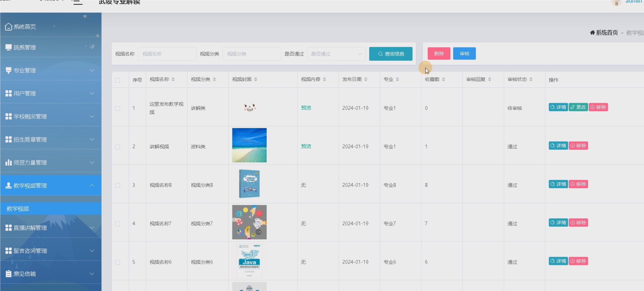The width and height of the screenshot is (644, 291).
Task: Click 移除 for row 5 视频名称6
Action: (x=578, y=261)
